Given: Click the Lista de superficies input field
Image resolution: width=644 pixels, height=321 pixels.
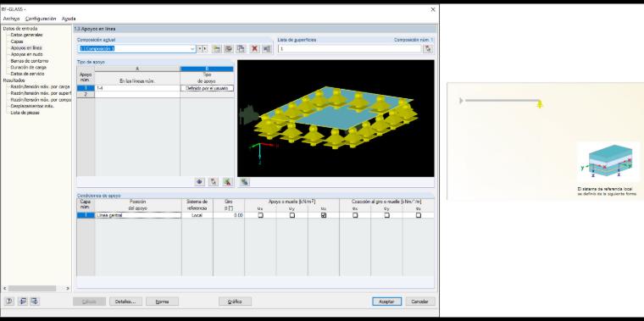Looking at the screenshot, I should coord(350,49).
